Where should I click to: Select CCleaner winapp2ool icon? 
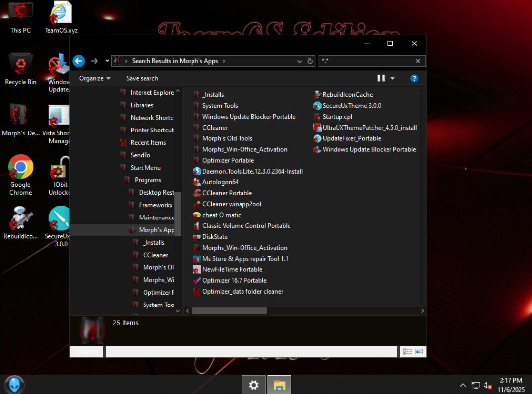[x=197, y=204]
